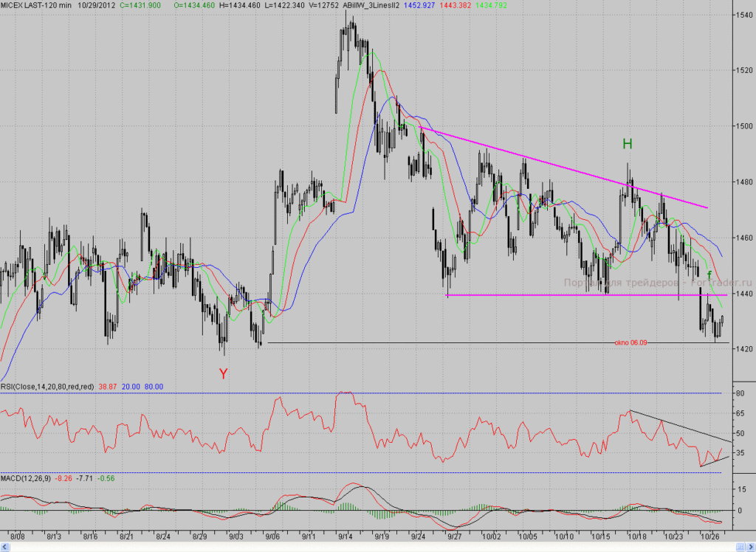Click the horizontal scrollbar thumb grip
The height and width of the screenshot is (552, 756).
click(740, 547)
